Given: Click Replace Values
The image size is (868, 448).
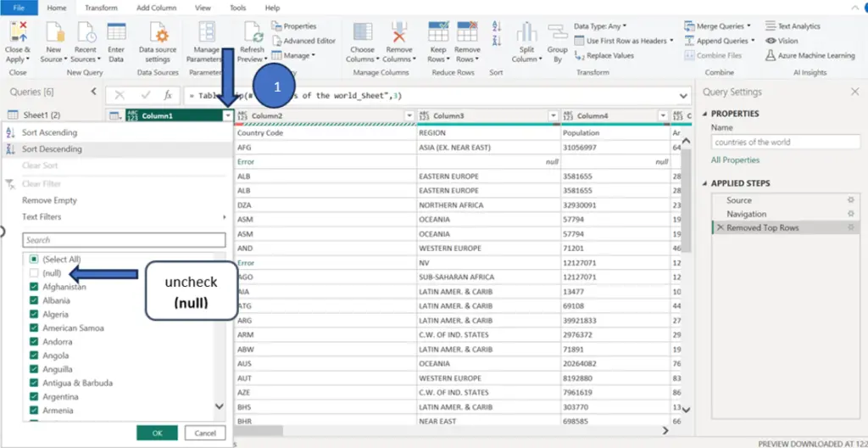Looking at the screenshot, I should point(604,55).
